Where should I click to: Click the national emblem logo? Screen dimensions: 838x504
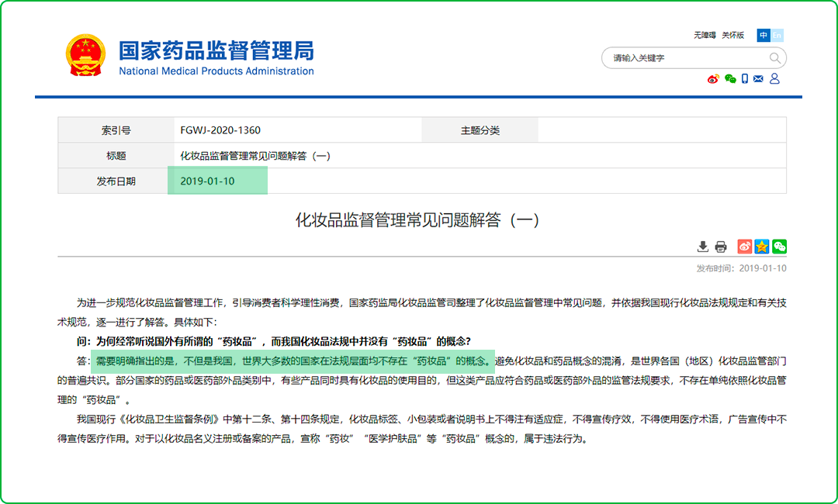pyautogui.click(x=85, y=55)
